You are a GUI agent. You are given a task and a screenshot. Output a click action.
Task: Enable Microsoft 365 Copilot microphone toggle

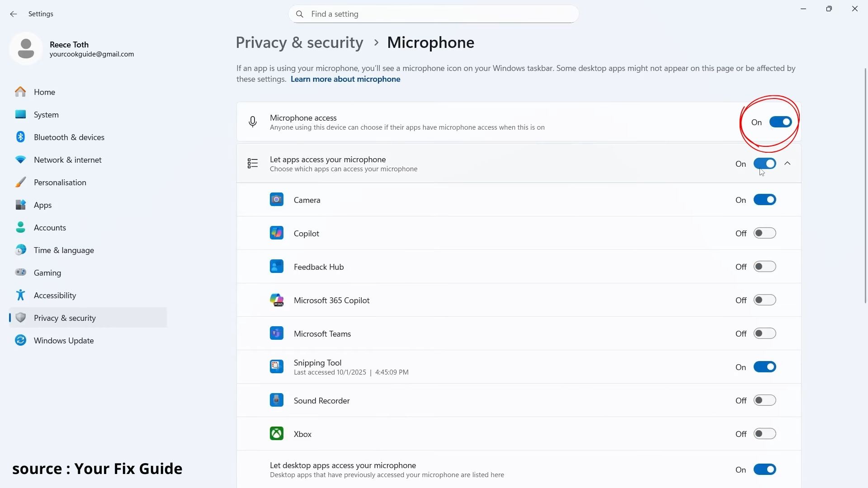[x=765, y=300]
